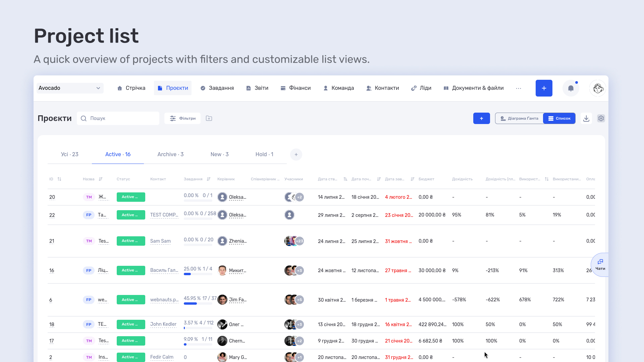Click the blue add project button

point(481,118)
